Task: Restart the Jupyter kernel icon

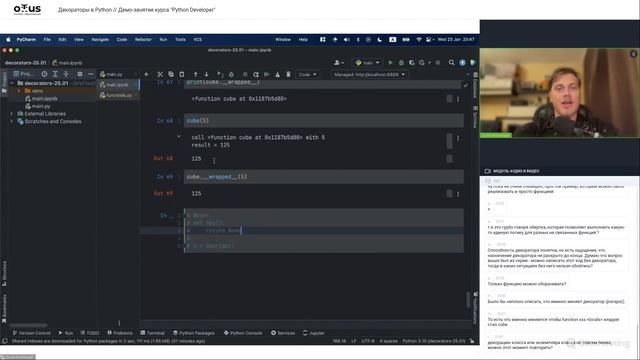Action: coord(256,74)
